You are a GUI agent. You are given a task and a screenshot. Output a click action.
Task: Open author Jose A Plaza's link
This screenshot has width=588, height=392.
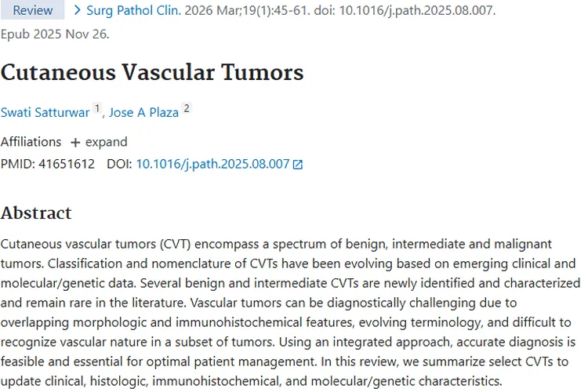tap(143, 112)
